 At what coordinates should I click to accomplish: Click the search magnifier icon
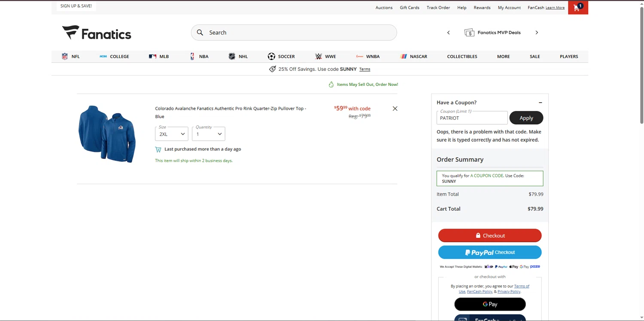click(200, 33)
